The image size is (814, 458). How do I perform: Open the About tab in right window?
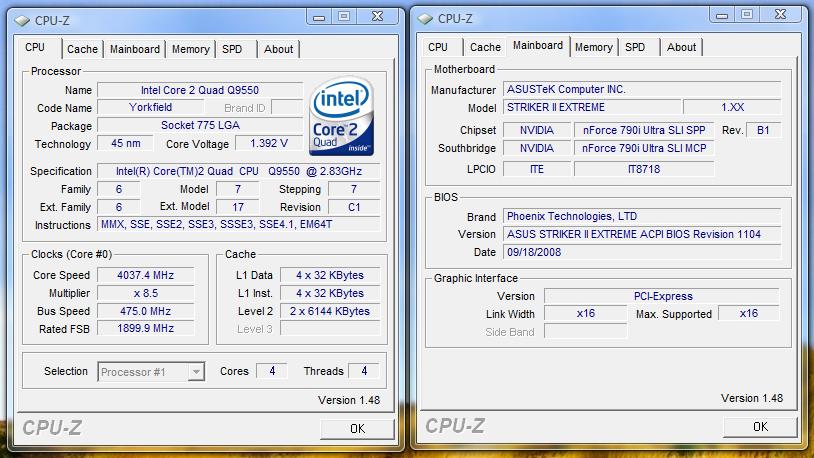(x=681, y=47)
